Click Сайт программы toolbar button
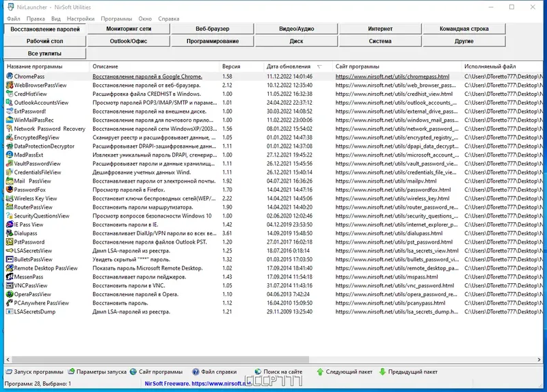The width and height of the screenshot is (547, 392). [x=157, y=371]
